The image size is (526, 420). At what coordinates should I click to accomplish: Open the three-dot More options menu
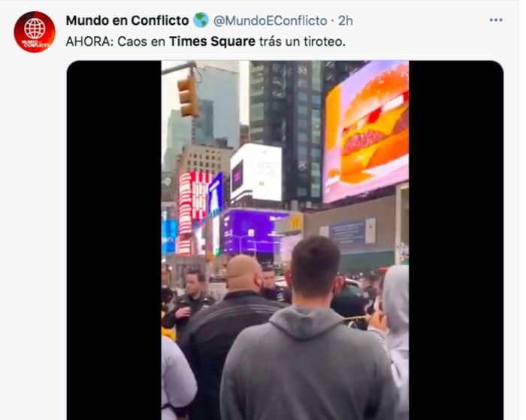coord(495,20)
